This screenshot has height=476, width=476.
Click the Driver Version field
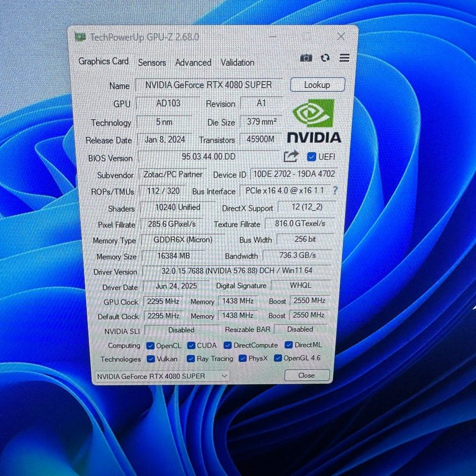pos(237,271)
